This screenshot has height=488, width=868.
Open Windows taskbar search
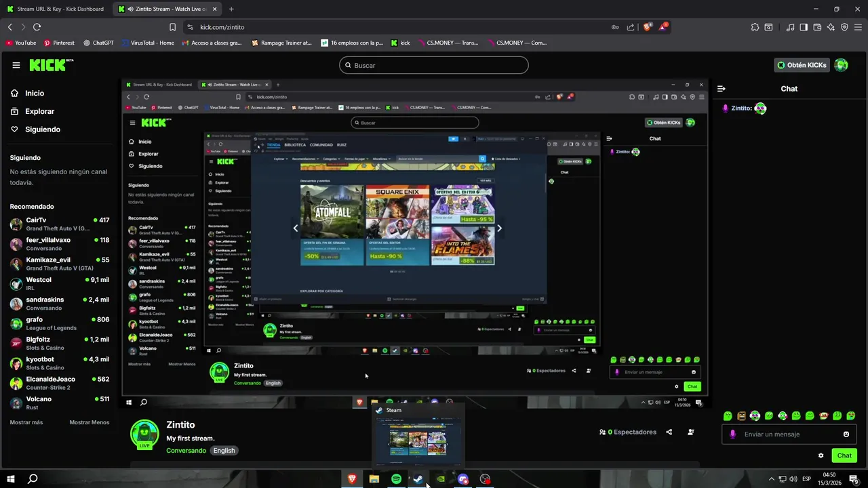33,479
